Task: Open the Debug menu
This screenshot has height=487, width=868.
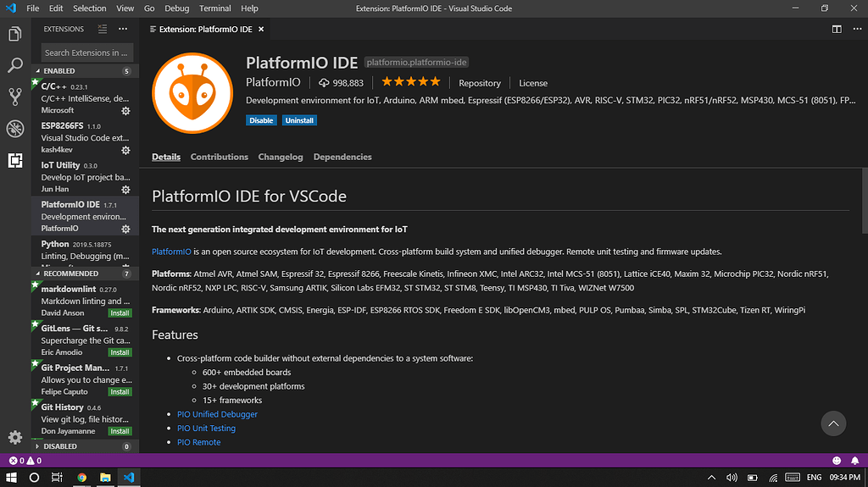Action: pos(176,8)
